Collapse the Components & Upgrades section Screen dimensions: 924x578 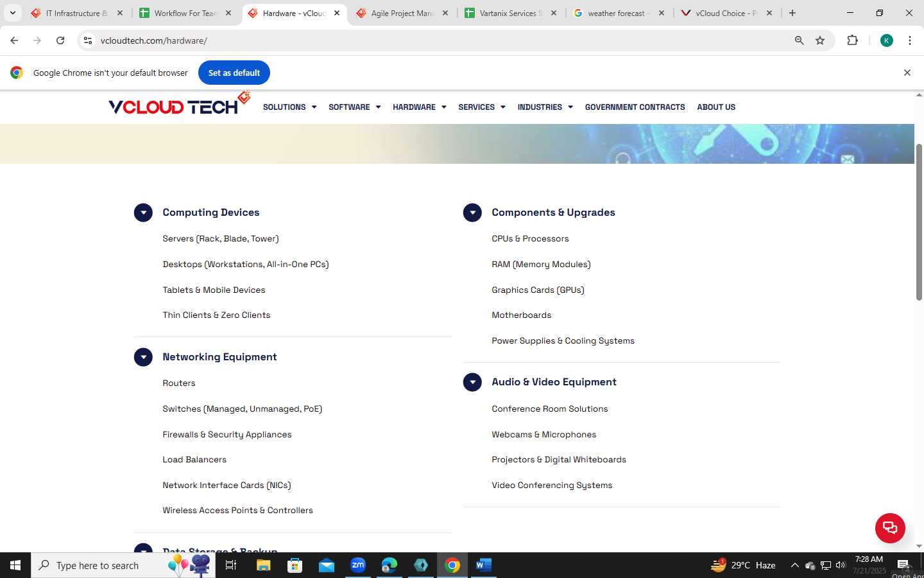472,213
